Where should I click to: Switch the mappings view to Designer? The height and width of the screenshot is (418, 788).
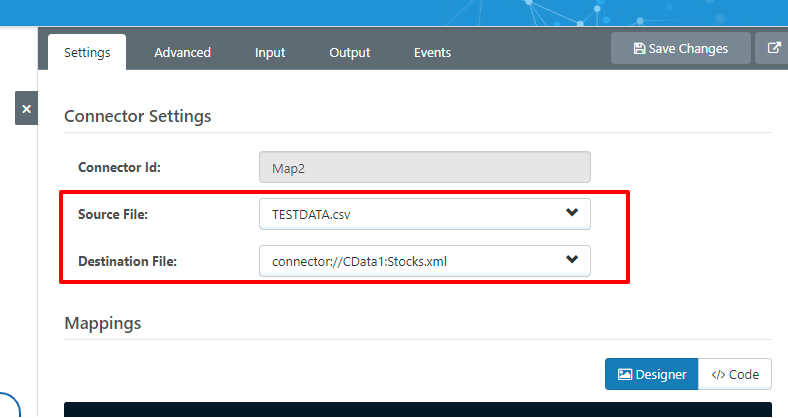click(651, 374)
